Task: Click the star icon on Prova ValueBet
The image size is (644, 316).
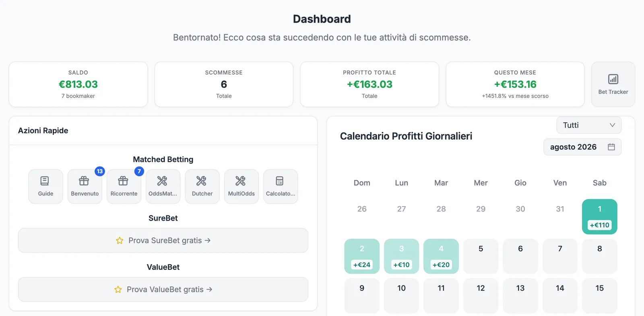Action: pyautogui.click(x=118, y=289)
